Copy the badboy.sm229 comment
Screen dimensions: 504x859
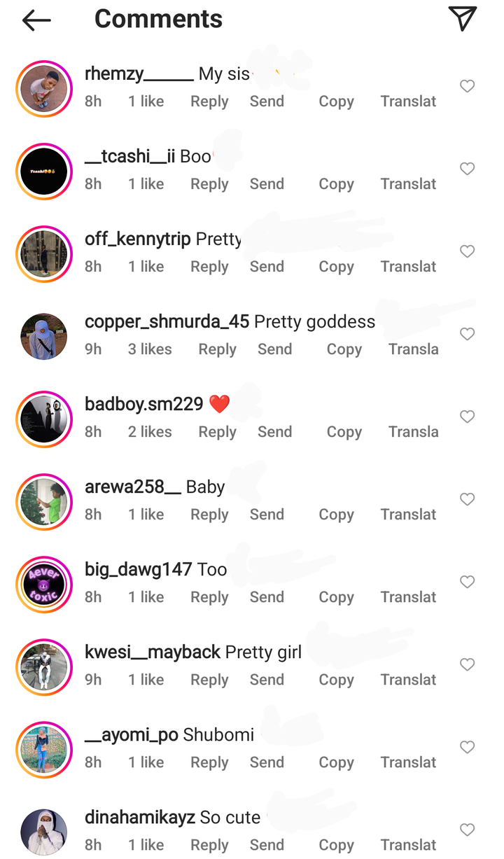(344, 432)
